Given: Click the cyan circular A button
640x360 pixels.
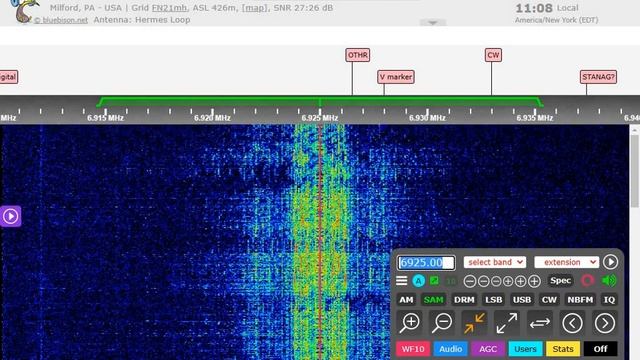Looking at the screenshot, I should 418,281.
